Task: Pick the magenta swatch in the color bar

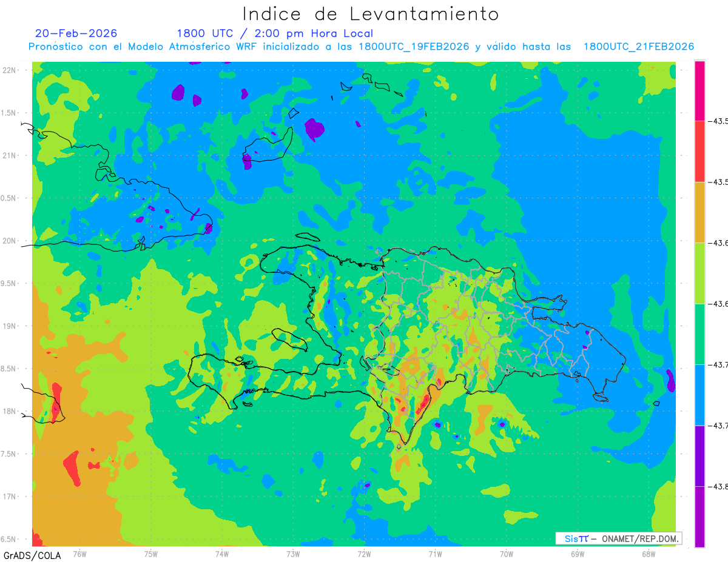Action: tap(700, 90)
